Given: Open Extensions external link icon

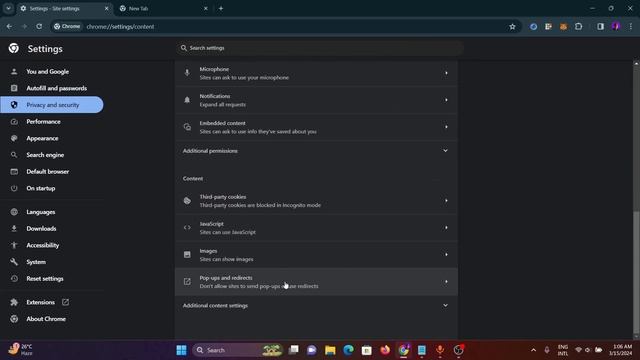Looking at the screenshot, I should coord(65,302).
